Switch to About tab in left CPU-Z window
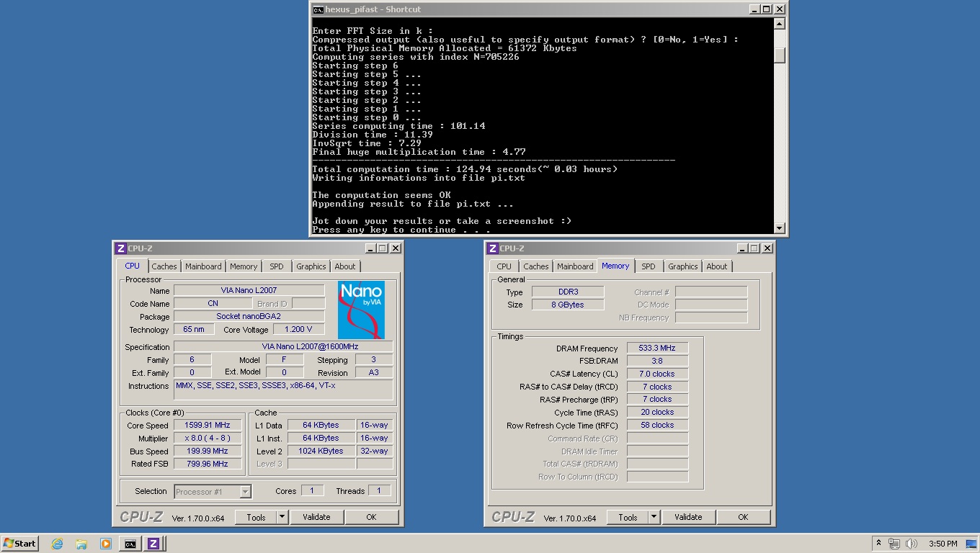The width and height of the screenshot is (980, 553). pos(345,266)
